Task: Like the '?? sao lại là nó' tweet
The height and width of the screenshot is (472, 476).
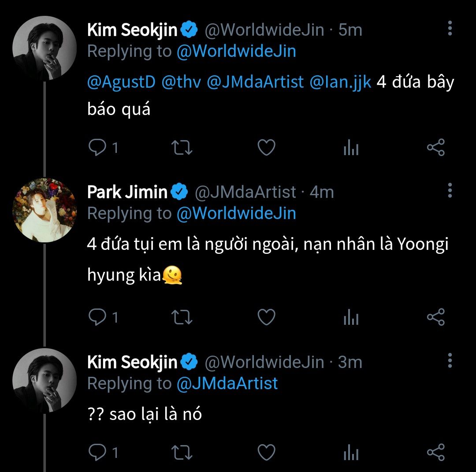Action: [266, 452]
